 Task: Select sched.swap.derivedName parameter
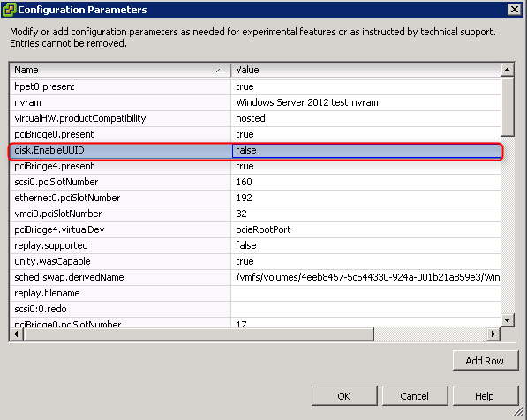click(x=120, y=277)
